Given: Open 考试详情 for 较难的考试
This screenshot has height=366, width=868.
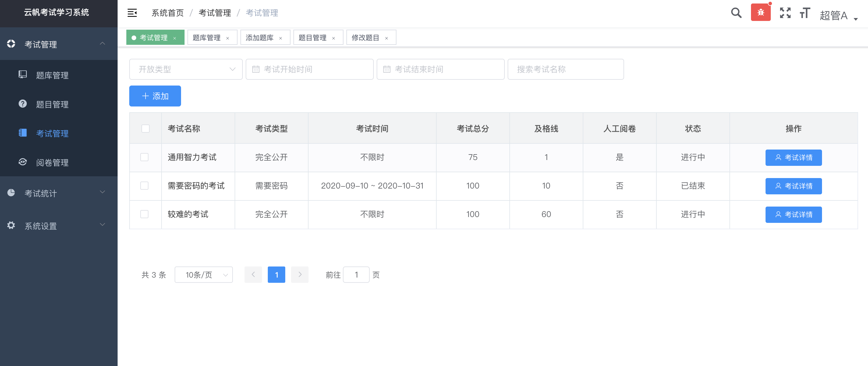Looking at the screenshot, I should coord(793,215).
